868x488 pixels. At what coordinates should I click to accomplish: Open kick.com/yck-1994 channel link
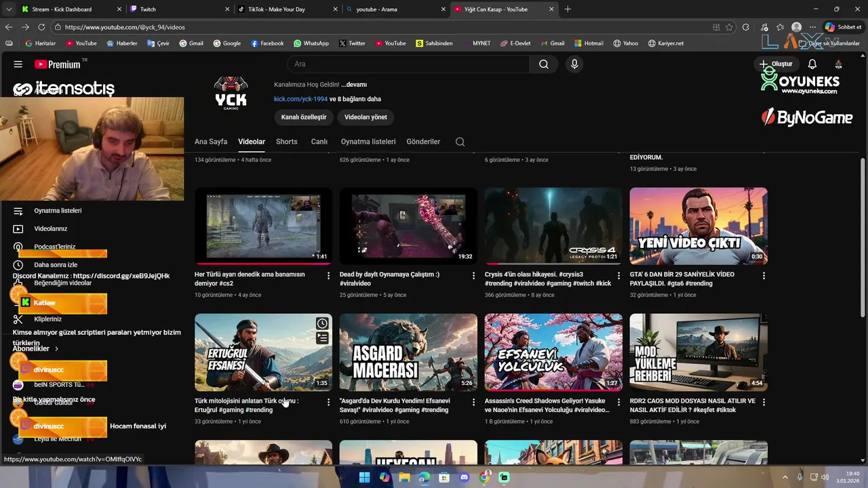[x=300, y=99]
